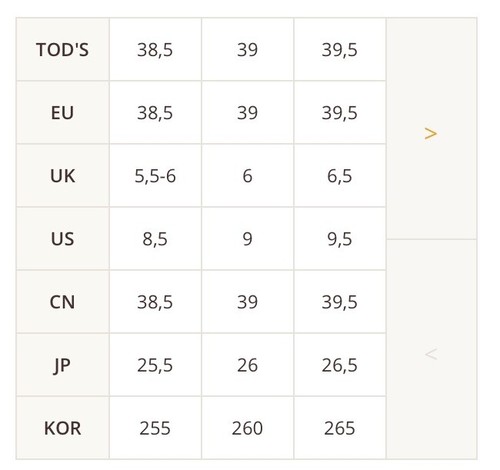The height and width of the screenshot is (470, 500).
Task: Select the CN row header
Action: click(x=63, y=302)
